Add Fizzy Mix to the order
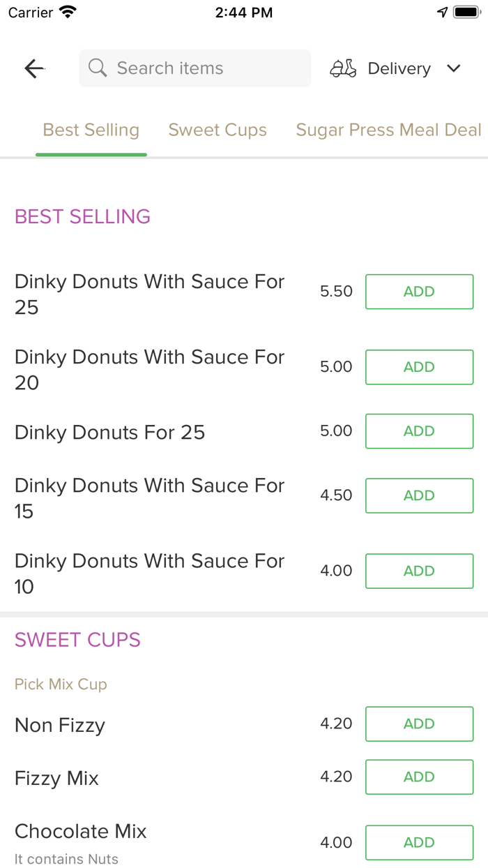Screen dimensions: 488x868 pyautogui.click(x=419, y=777)
